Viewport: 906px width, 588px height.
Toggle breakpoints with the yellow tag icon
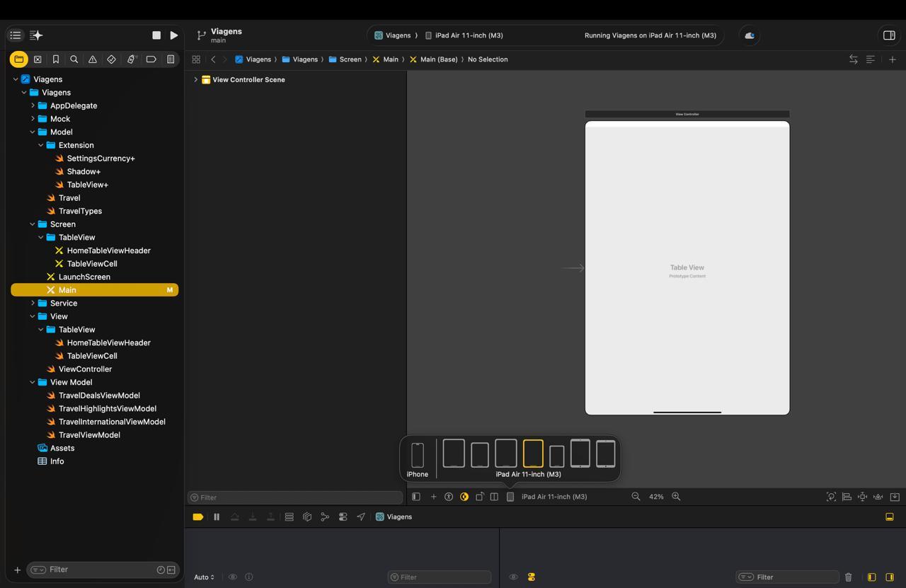point(198,517)
